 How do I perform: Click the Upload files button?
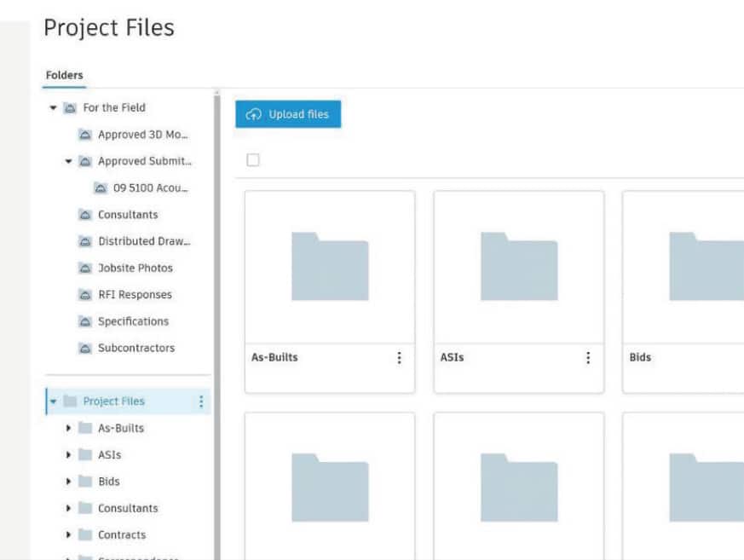[288, 114]
